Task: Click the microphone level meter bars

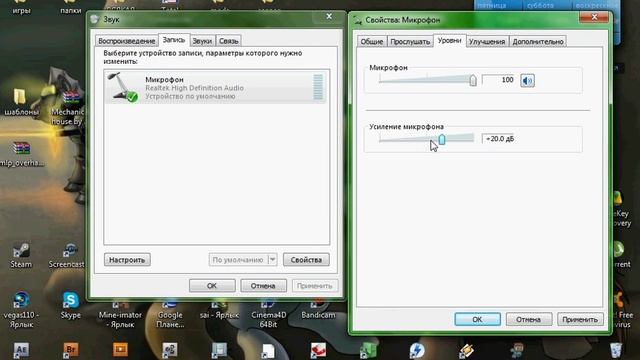Action: pyautogui.click(x=318, y=87)
